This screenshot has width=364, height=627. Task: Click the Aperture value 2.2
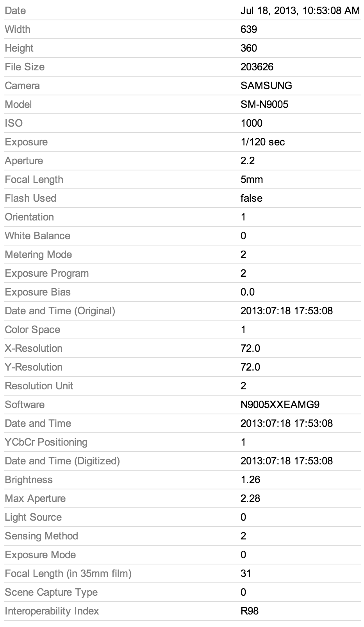[248, 161]
